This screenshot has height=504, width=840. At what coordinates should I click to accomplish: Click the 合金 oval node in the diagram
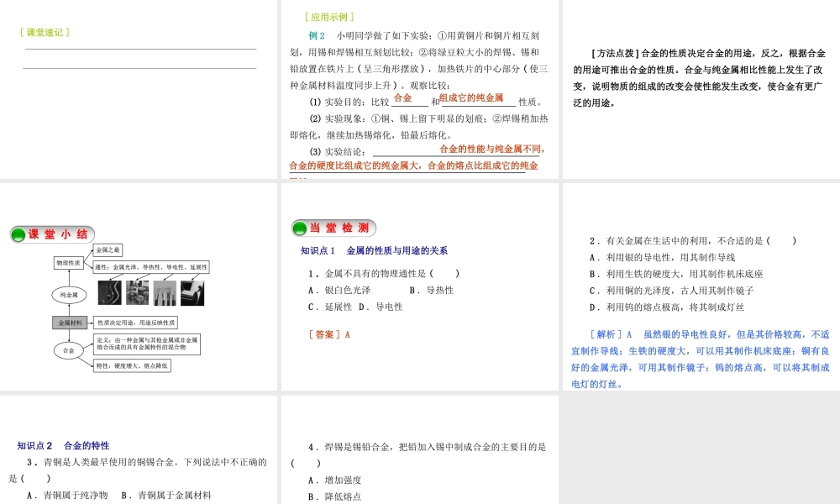[69, 350]
